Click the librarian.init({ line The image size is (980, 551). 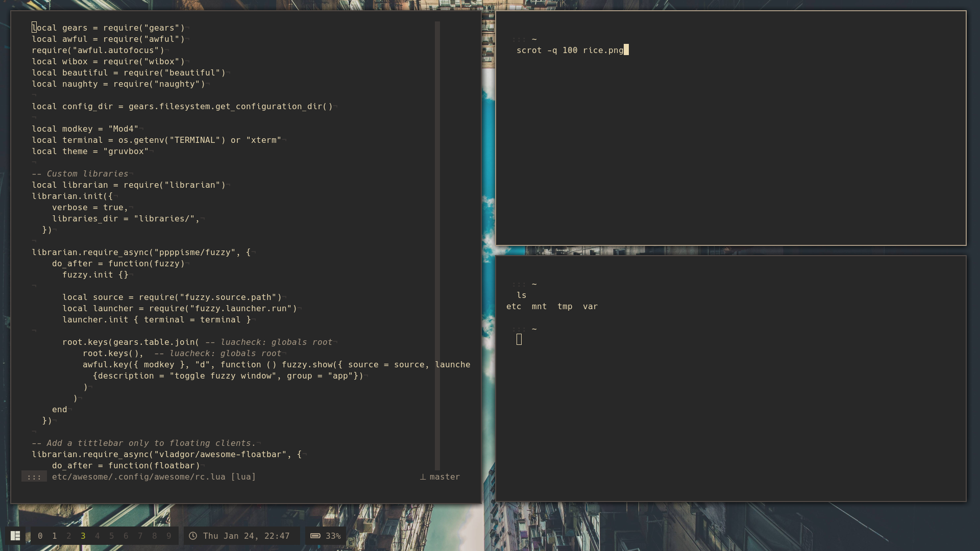click(72, 196)
